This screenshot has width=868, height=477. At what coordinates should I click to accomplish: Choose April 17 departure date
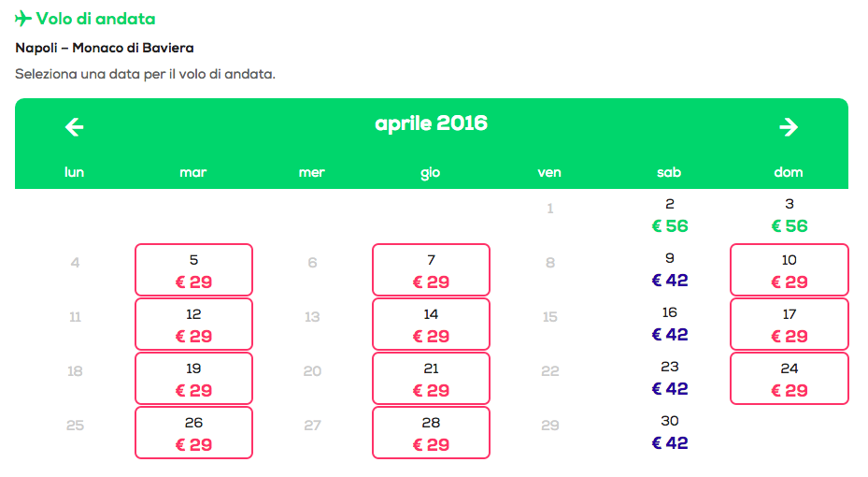pos(789,325)
